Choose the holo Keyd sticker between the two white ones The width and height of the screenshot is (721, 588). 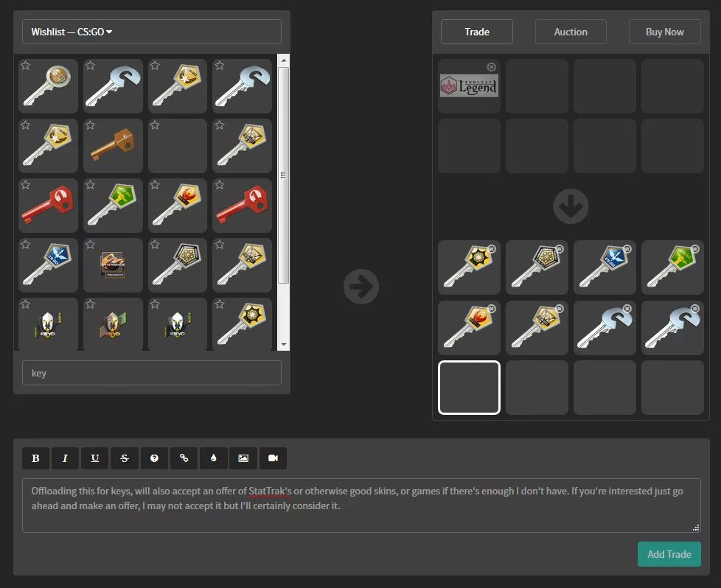(113, 324)
